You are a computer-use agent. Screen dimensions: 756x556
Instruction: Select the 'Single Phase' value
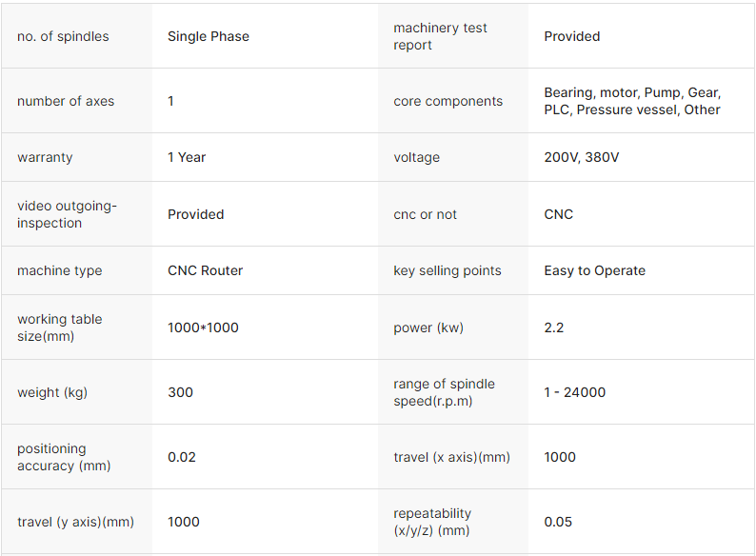click(x=208, y=36)
